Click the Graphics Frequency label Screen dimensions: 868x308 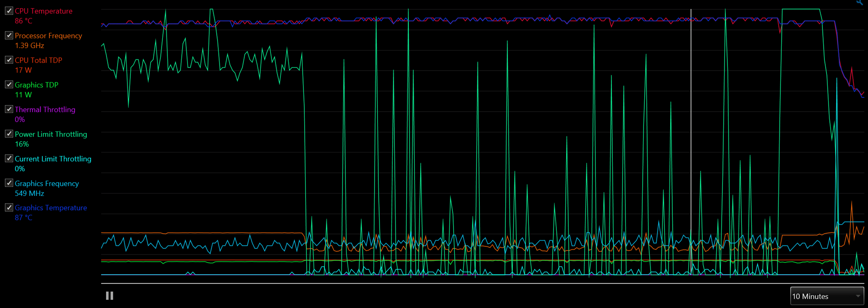pyautogui.click(x=47, y=183)
